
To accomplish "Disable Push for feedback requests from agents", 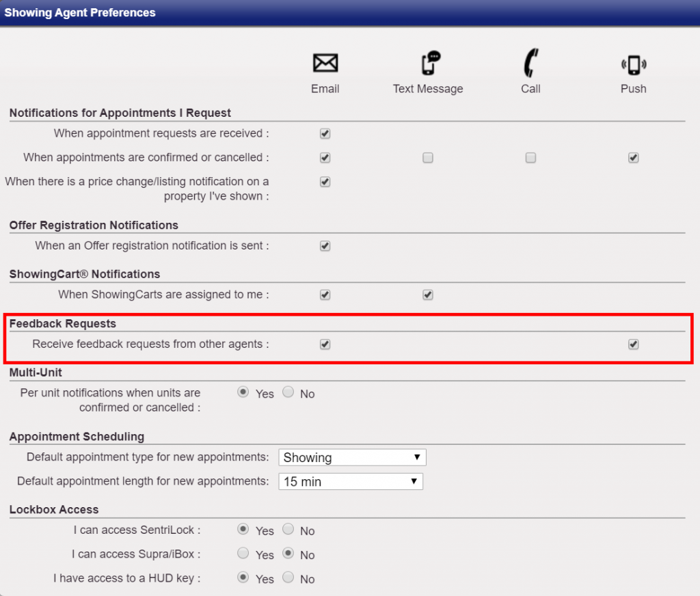I will click(634, 344).
